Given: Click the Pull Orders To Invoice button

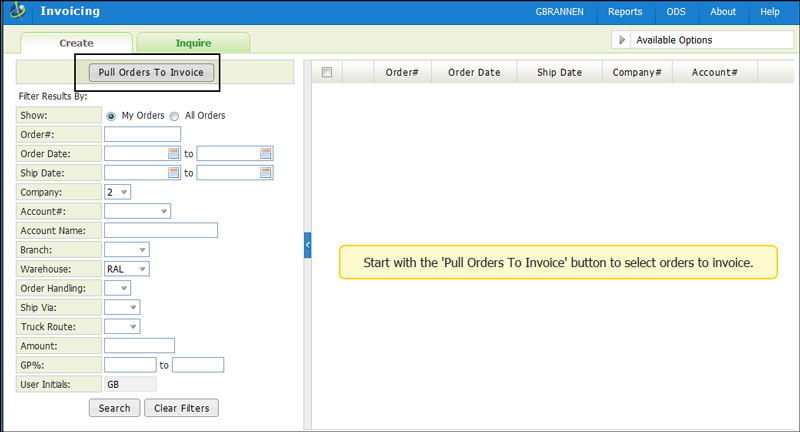Looking at the screenshot, I should [x=151, y=73].
